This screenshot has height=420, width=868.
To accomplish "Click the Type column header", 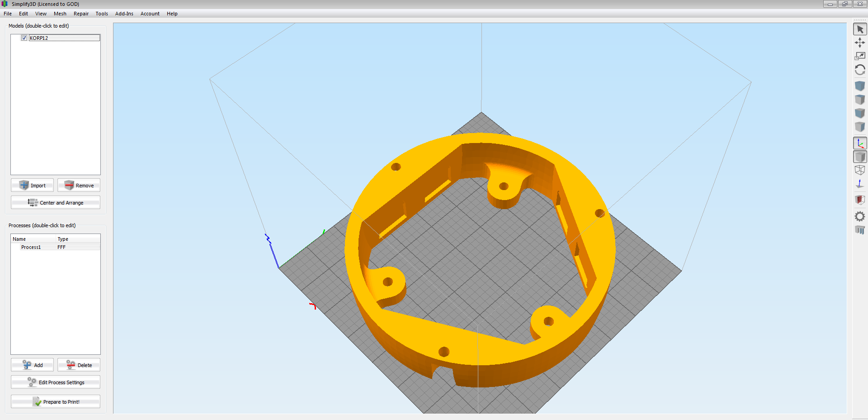I will 78,239.
